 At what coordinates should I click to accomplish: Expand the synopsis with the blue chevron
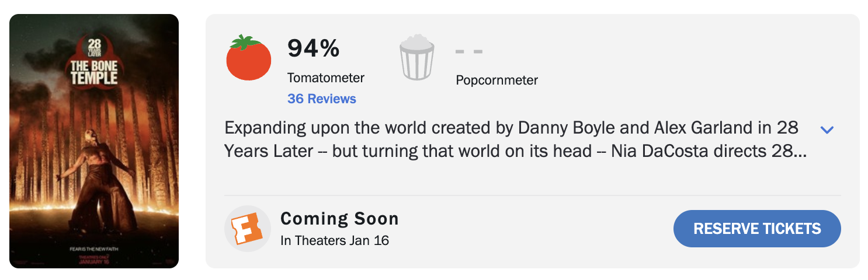coord(827,129)
